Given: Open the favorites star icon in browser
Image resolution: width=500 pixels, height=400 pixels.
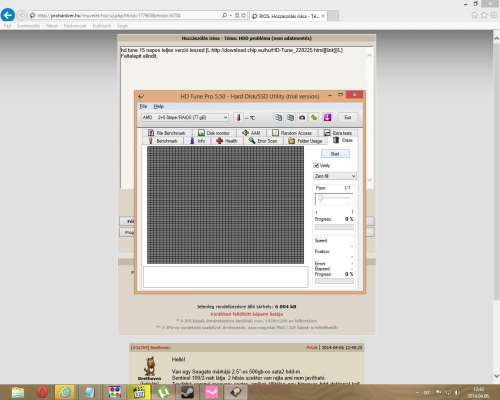Looking at the screenshot, I should [x=484, y=15].
